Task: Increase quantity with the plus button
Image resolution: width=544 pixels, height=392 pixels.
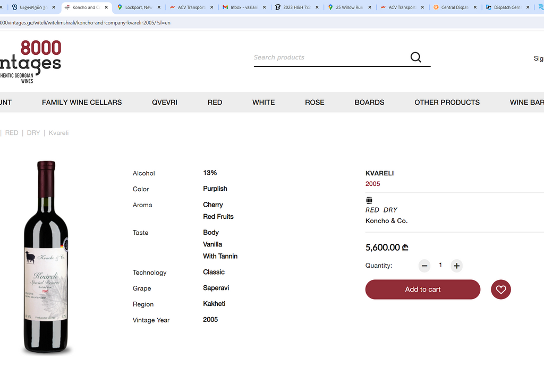Action: [456, 266]
